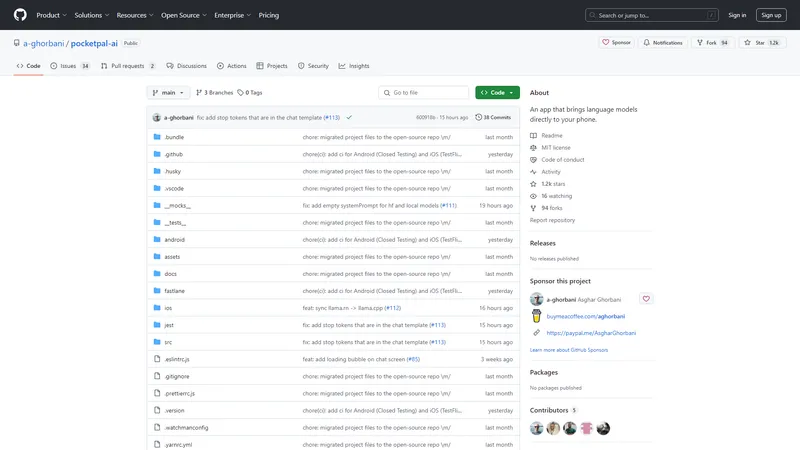Viewport: 800px width, 450px height.
Task: Click the Sign in link
Action: click(x=737, y=15)
